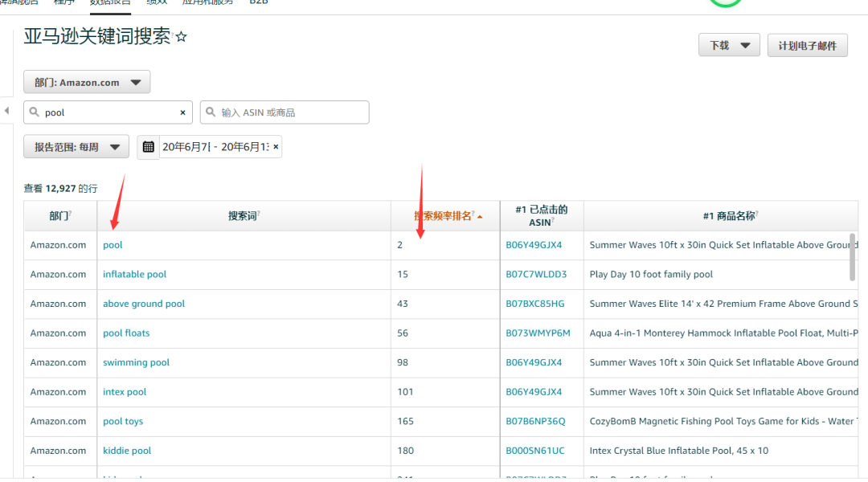Screen dimensions: 868x482
Task: Click the favorite star next to page title
Action: [182, 37]
